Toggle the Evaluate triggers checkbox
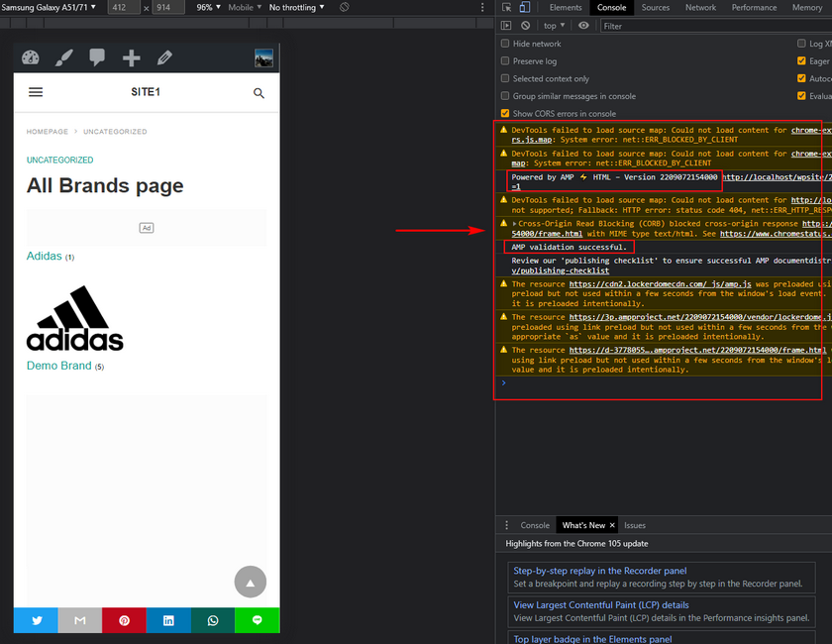 point(801,96)
